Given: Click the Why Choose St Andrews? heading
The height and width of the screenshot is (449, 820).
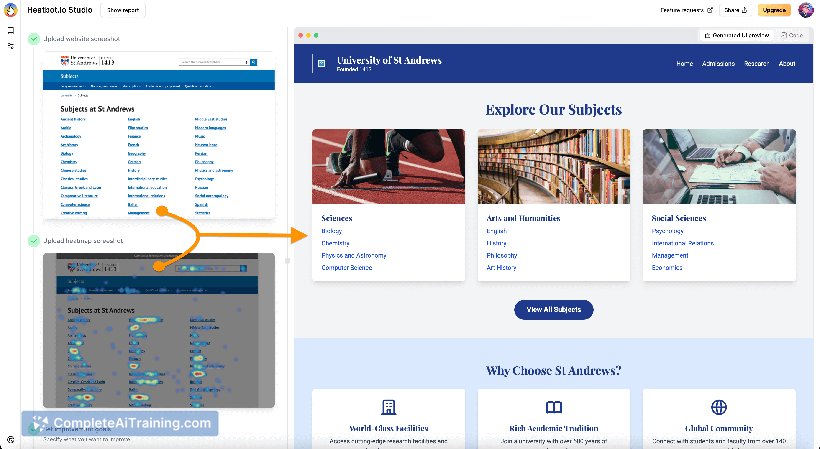Looking at the screenshot, I should pyautogui.click(x=554, y=371).
